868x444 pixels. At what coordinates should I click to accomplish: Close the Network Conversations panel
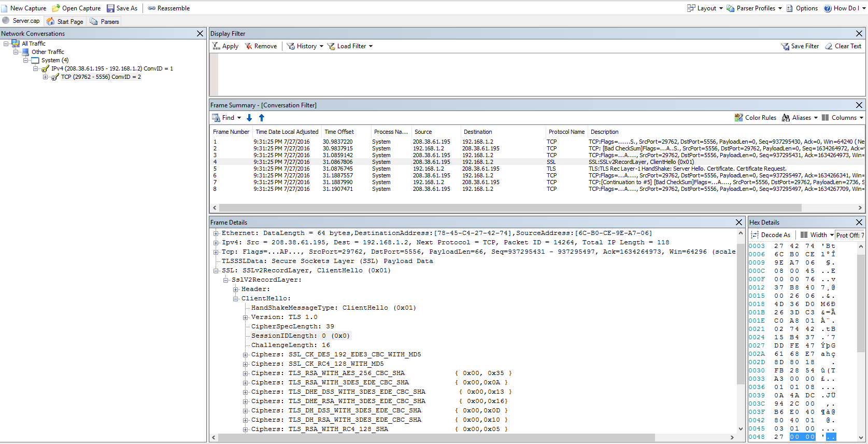click(x=200, y=33)
